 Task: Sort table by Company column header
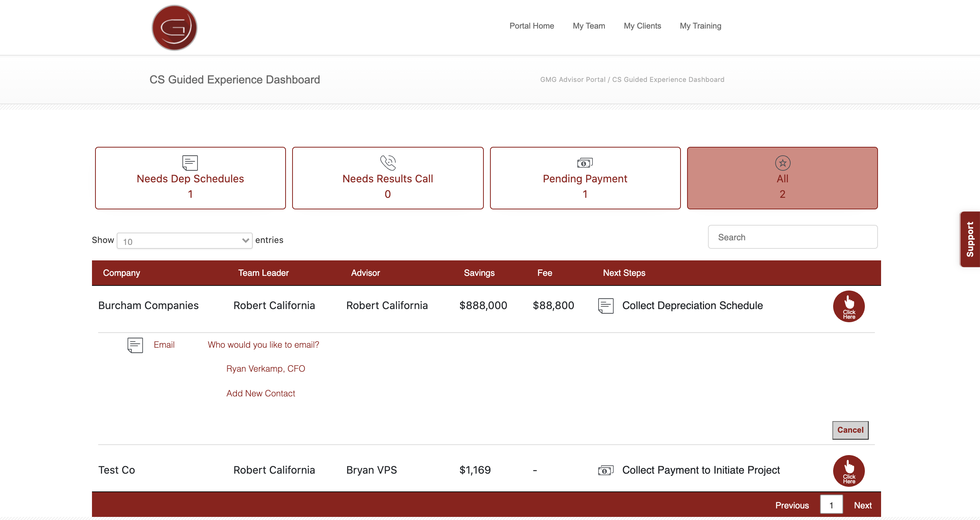click(x=121, y=273)
